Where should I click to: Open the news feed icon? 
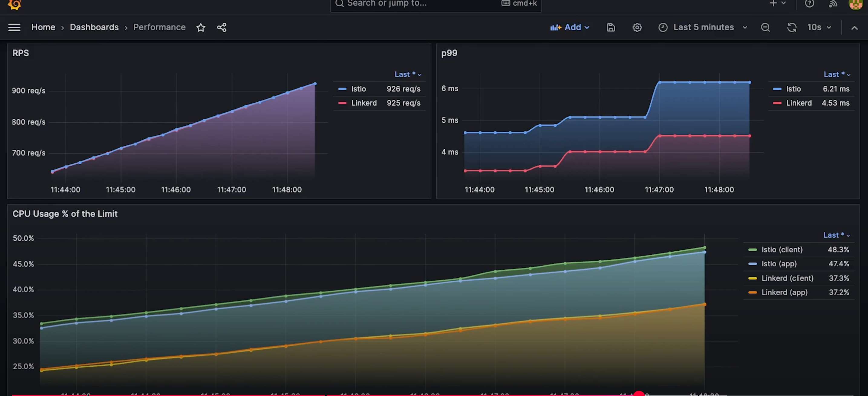tap(833, 4)
